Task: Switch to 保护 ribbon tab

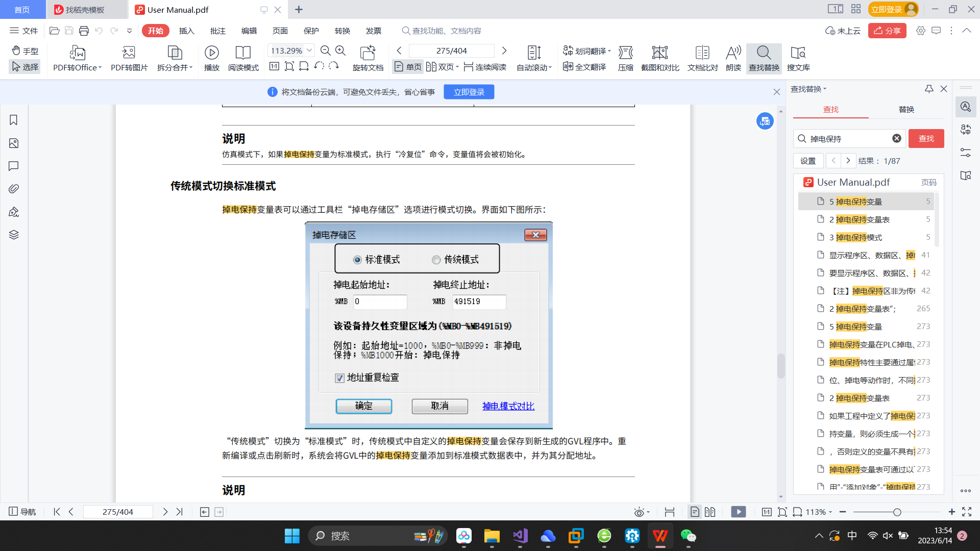Action: coord(311,31)
